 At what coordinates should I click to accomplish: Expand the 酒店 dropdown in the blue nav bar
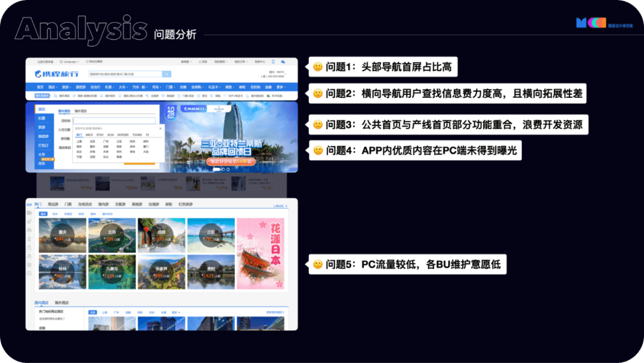point(52,87)
